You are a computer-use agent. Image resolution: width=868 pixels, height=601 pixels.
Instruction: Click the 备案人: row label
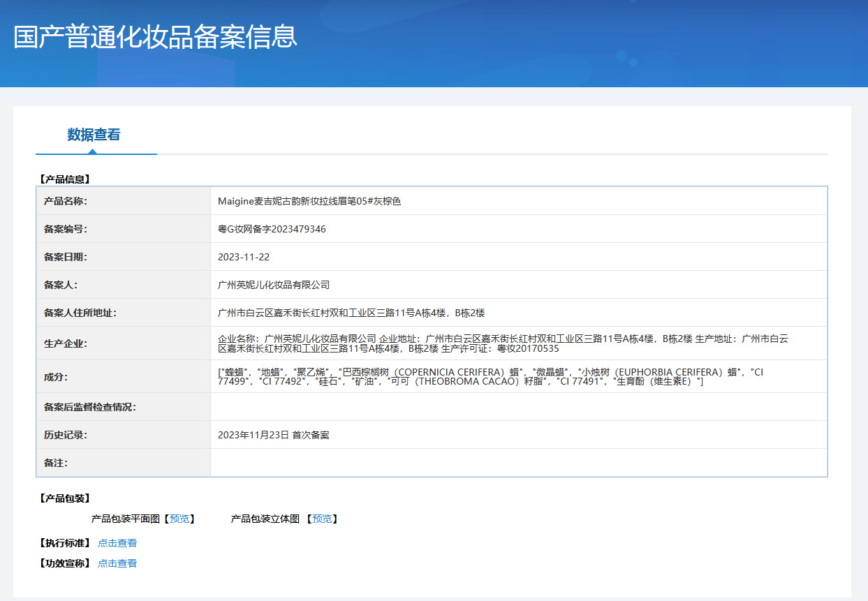click(x=61, y=285)
